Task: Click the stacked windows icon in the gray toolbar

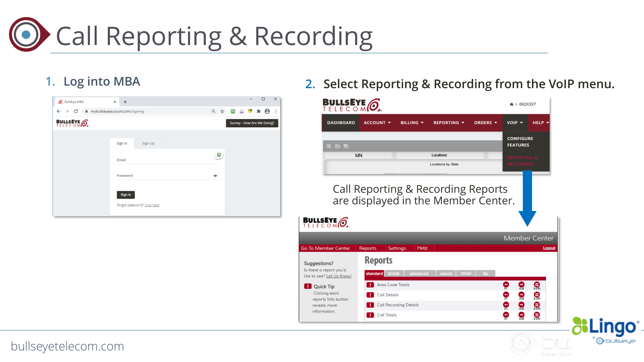Action: pyautogui.click(x=346, y=146)
